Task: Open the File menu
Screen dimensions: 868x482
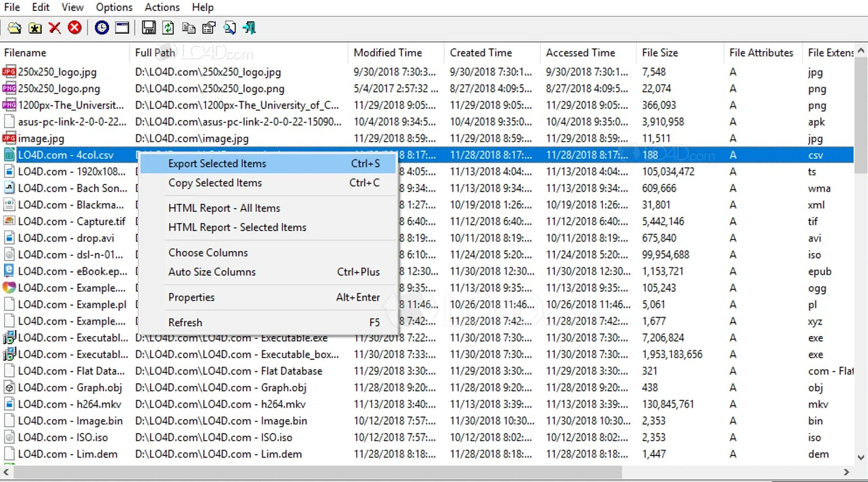Action: (12, 7)
